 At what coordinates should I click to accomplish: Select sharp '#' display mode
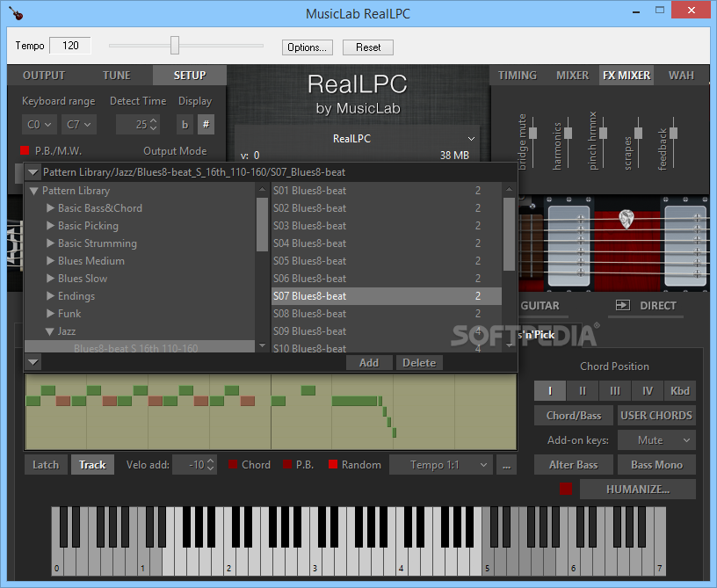[x=206, y=124]
